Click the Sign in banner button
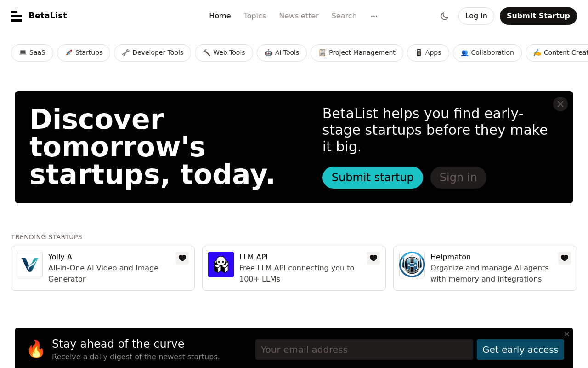The image size is (588, 368). pos(458,178)
